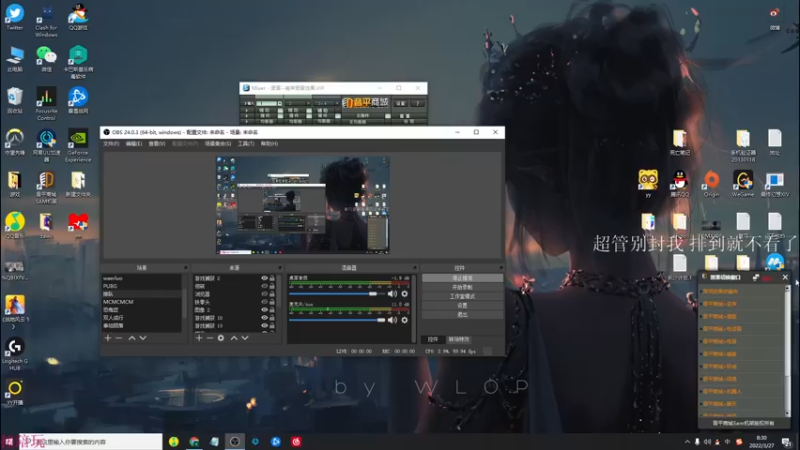The height and width of the screenshot is (450, 800).
Task: Mute the 桌面音频 speaker icon
Action: point(392,294)
